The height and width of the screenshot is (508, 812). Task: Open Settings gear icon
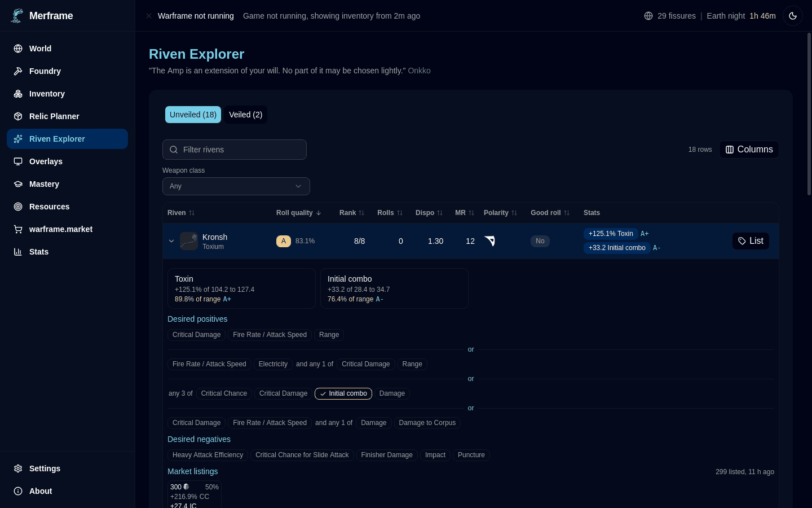[x=18, y=468]
